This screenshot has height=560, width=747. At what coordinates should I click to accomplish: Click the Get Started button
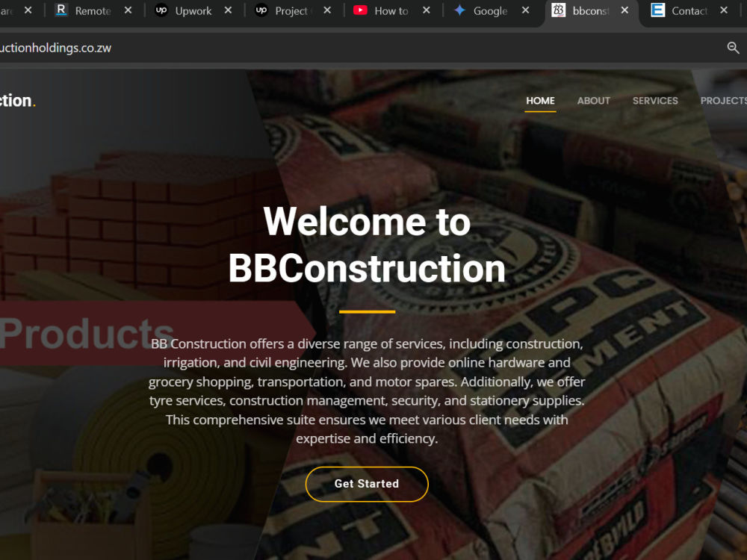(367, 484)
